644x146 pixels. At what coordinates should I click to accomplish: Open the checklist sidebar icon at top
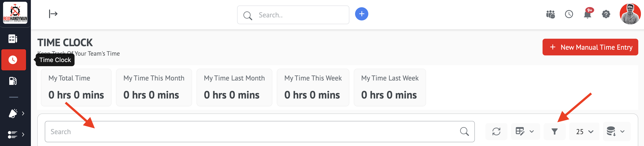click(13, 39)
